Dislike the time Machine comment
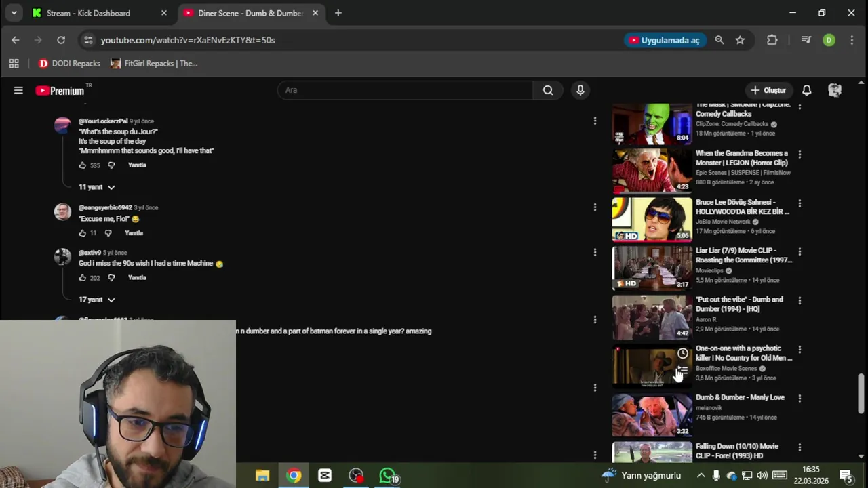868x488 pixels. coord(112,278)
